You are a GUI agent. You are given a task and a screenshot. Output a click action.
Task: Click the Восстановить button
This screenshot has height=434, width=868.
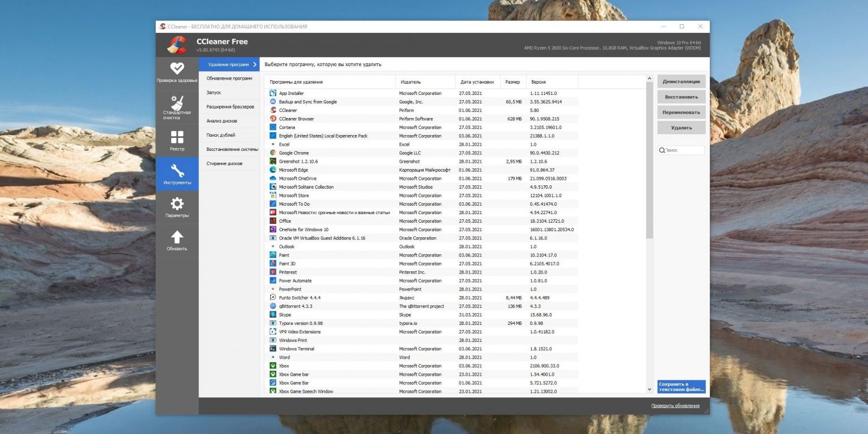(681, 97)
